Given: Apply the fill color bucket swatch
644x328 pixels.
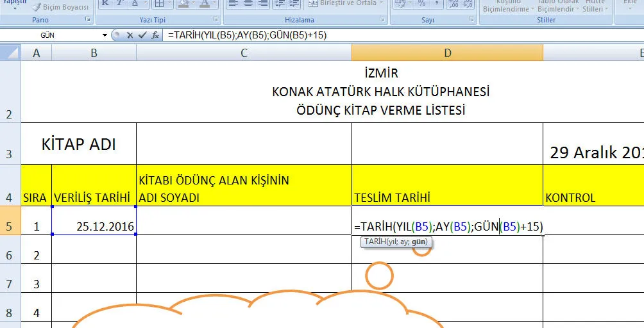Looking at the screenshot, I should [182, 3].
